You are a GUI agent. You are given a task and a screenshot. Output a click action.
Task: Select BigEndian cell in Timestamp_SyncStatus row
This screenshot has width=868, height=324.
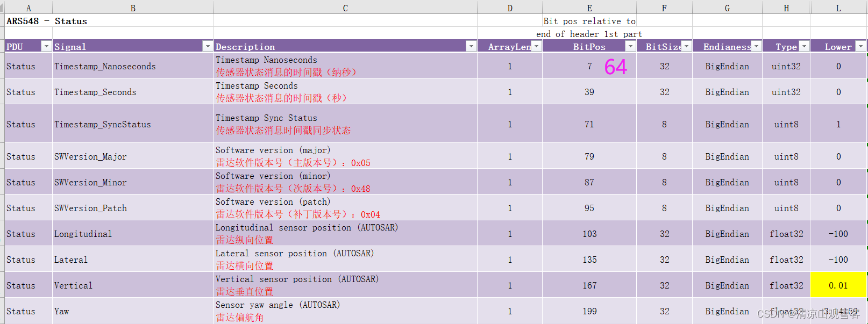pyautogui.click(x=727, y=124)
